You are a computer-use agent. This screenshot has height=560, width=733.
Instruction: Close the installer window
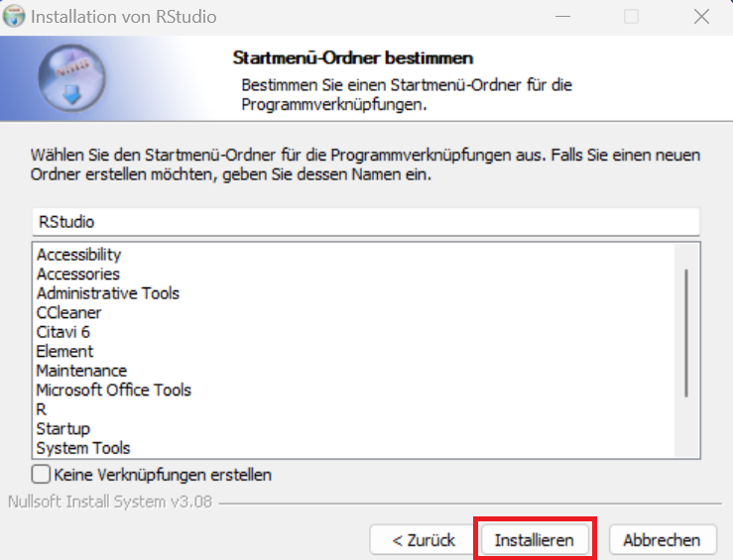pos(701,17)
